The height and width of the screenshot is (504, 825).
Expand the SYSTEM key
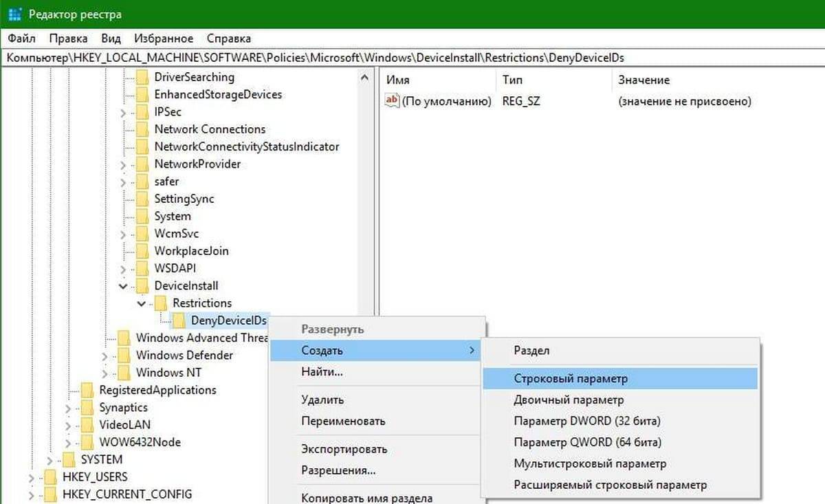click(x=49, y=460)
